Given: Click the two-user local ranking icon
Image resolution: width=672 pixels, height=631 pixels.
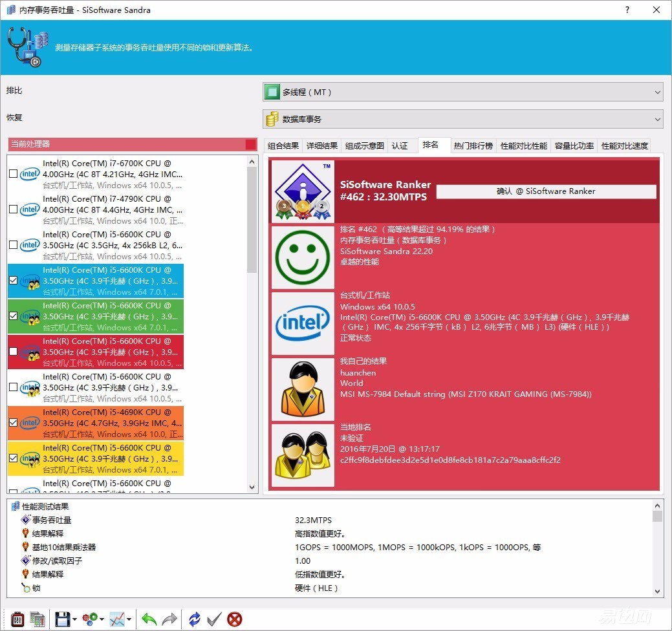Looking at the screenshot, I should [x=303, y=455].
